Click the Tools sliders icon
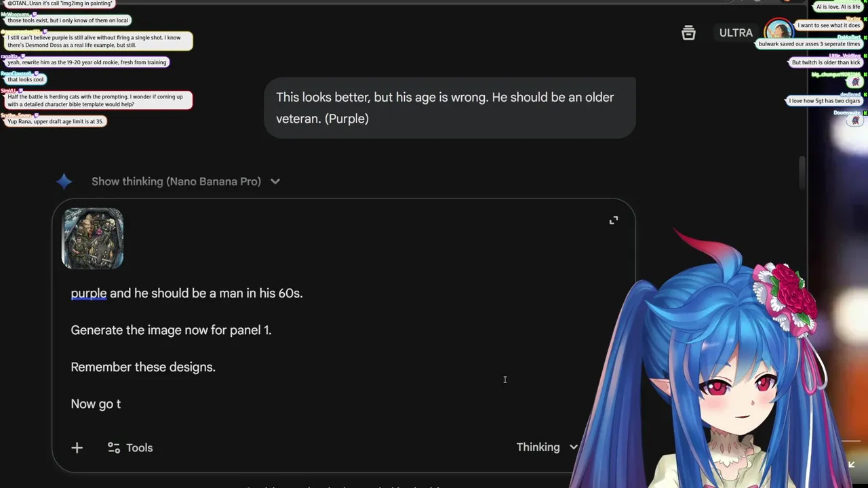The width and height of the screenshot is (868, 488). 114,448
